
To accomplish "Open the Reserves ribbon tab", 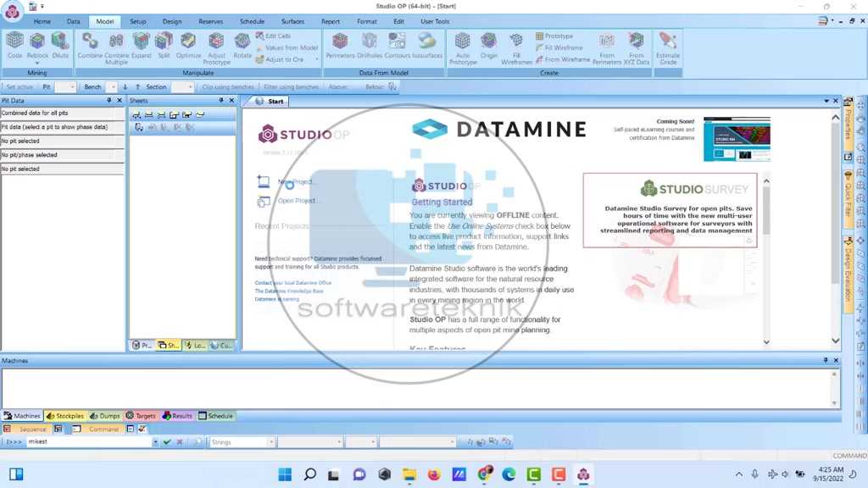I will 210,21.
